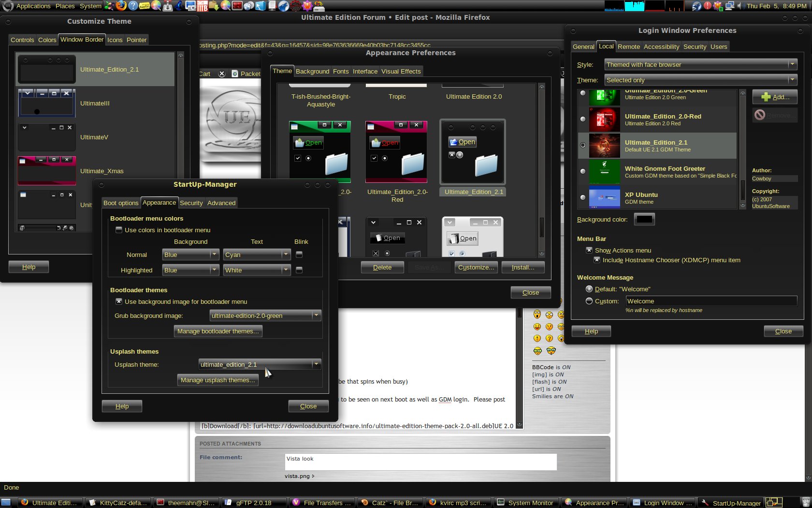This screenshot has width=812, height=508.
Task: Enable Use colors in bootloader menu
Action: (x=118, y=230)
